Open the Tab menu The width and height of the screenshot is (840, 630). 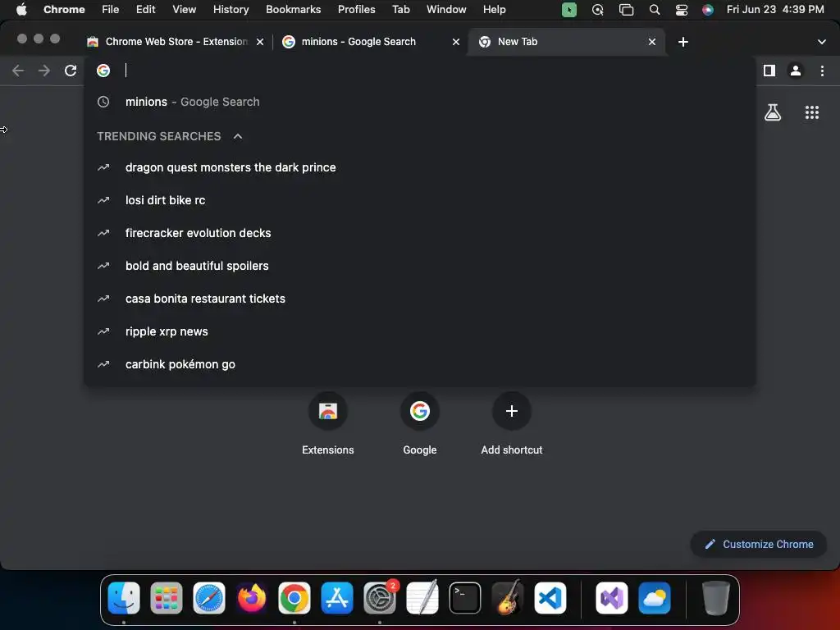pyautogui.click(x=400, y=10)
